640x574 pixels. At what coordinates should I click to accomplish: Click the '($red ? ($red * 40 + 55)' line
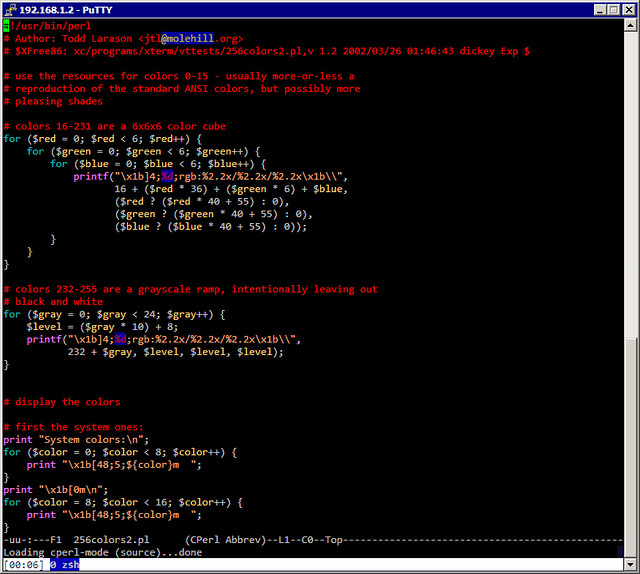[x=202, y=202]
